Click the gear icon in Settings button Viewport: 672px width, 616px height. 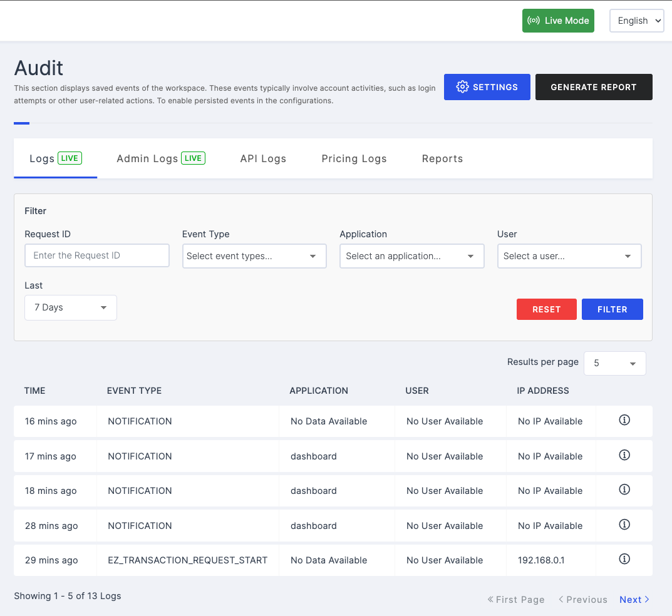tap(462, 87)
